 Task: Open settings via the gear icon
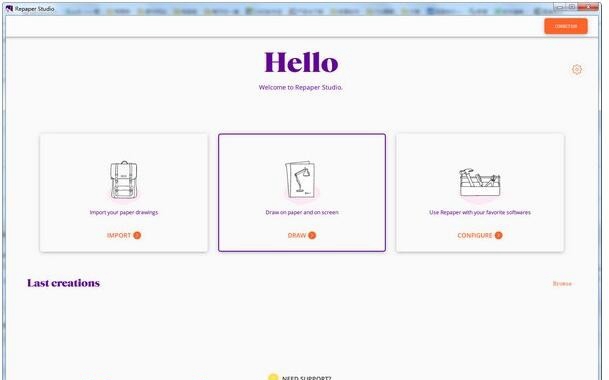[577, 70]
